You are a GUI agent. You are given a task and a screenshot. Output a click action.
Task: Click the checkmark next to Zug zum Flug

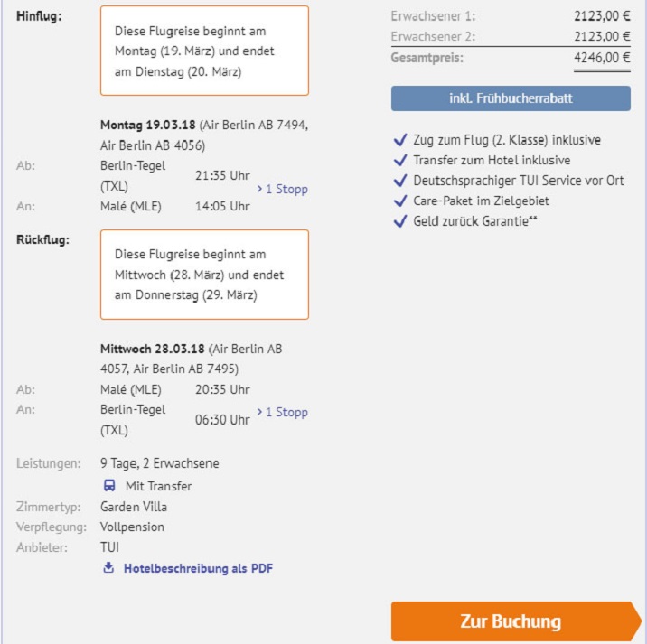[400, 140]
